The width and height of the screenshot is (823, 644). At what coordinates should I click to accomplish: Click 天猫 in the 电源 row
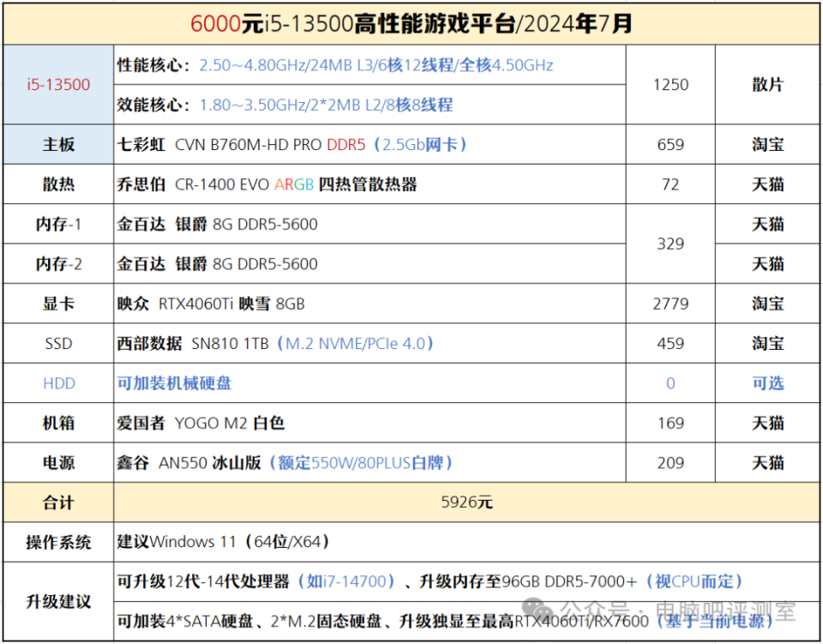767,462
